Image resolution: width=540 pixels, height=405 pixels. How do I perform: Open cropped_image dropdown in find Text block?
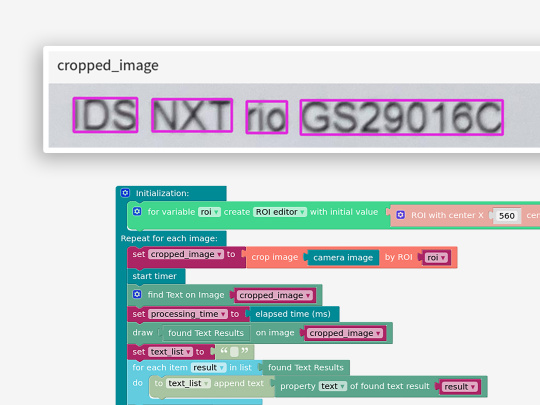coord(275,295)
